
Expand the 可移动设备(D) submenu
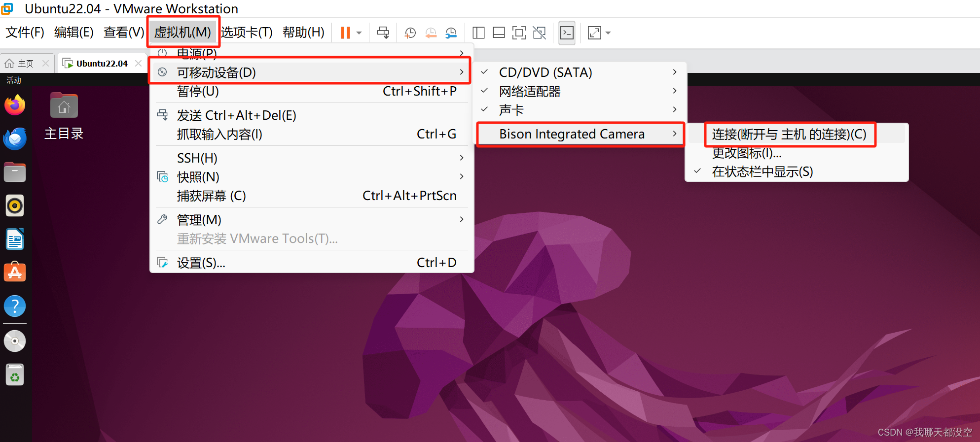click(311, 72)
